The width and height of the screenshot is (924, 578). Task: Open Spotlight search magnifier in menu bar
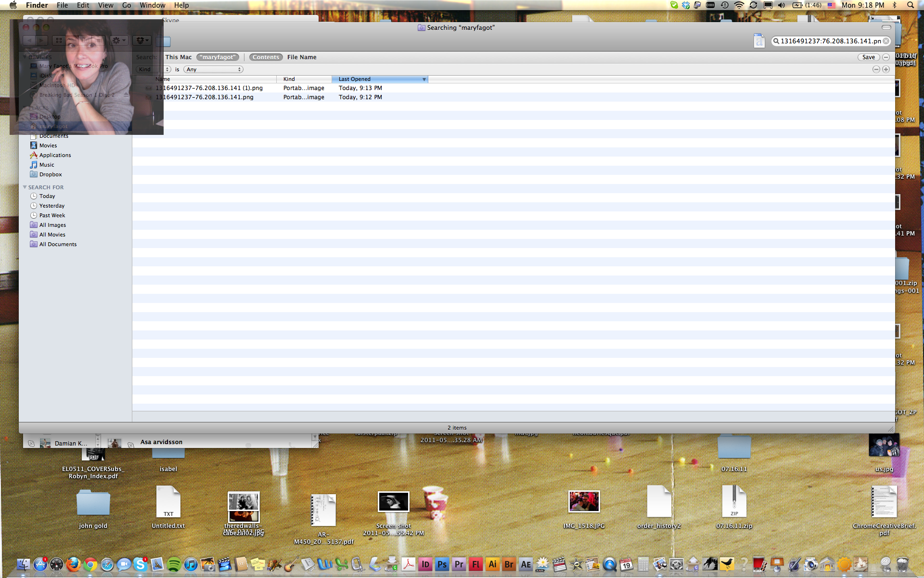point(910,5)
